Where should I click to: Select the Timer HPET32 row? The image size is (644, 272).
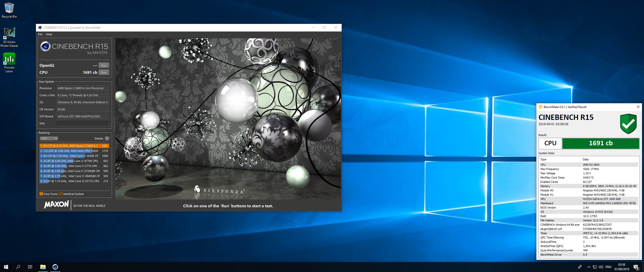click(x=588, y=233)
